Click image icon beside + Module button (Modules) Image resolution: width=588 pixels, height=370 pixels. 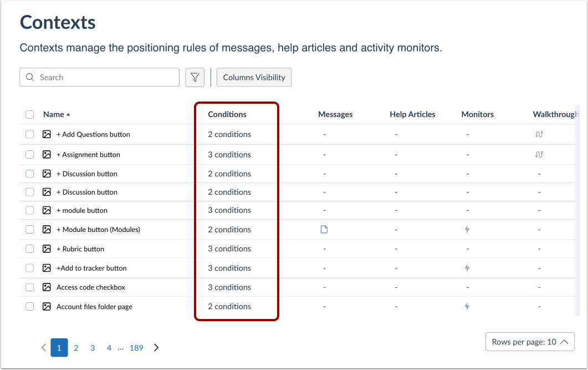coord(47,229)
